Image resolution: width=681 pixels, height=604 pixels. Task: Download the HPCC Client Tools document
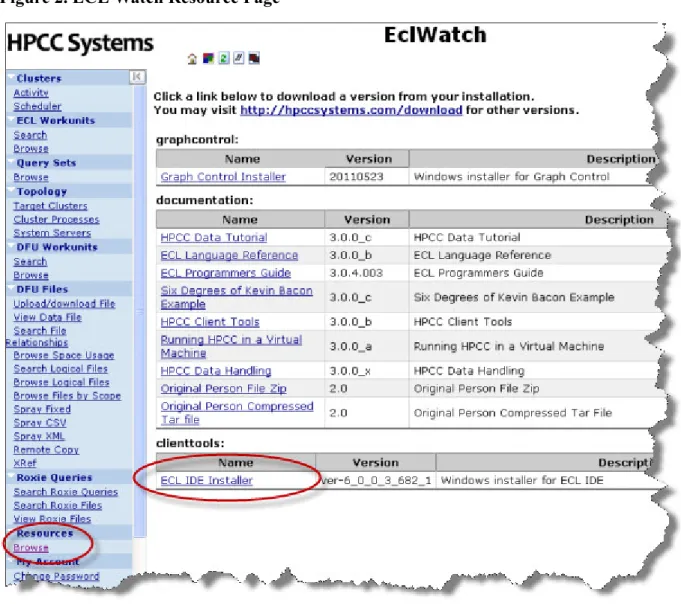[x=210, y=322]
